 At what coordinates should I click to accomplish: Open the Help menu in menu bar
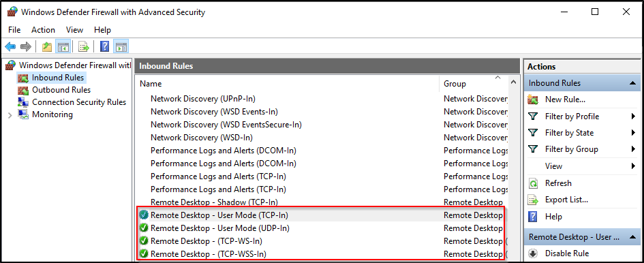(102, 30)
